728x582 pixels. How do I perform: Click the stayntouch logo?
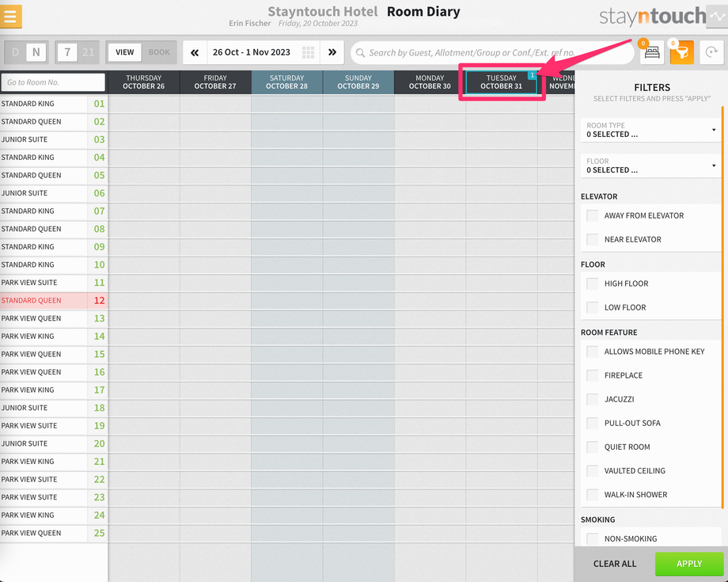point(652,17)
